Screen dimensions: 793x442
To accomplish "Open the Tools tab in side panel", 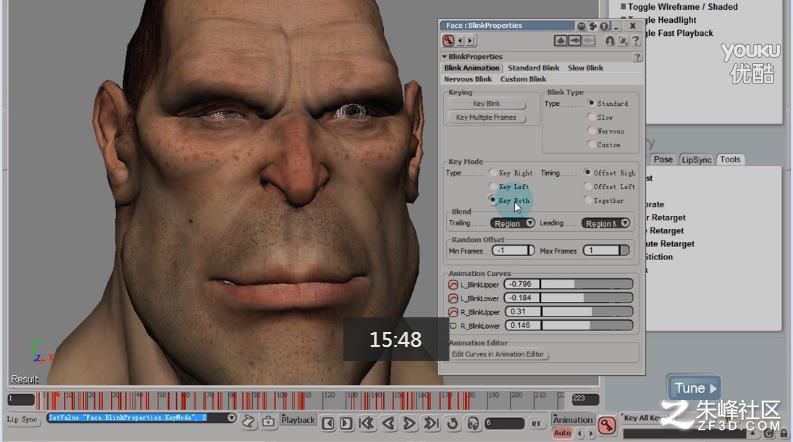I will point(730,159).
